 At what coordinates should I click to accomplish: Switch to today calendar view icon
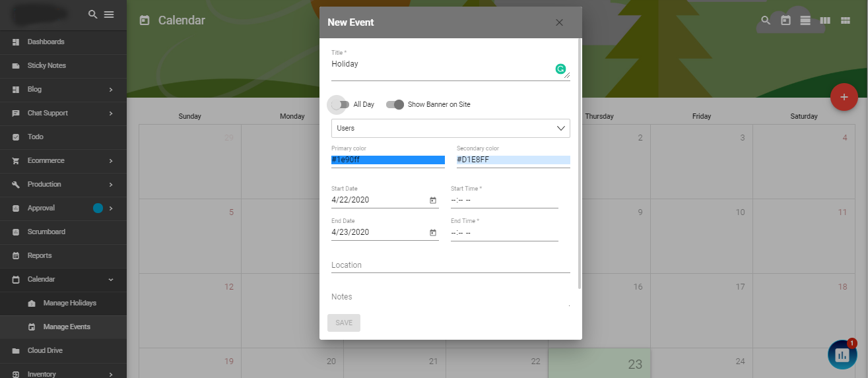[785, 20]
